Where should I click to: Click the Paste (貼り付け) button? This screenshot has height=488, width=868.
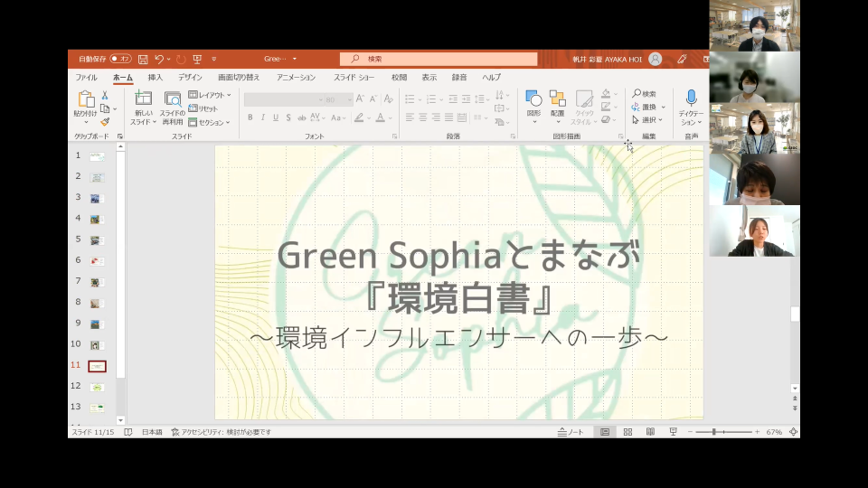click(x=86, y=107)
